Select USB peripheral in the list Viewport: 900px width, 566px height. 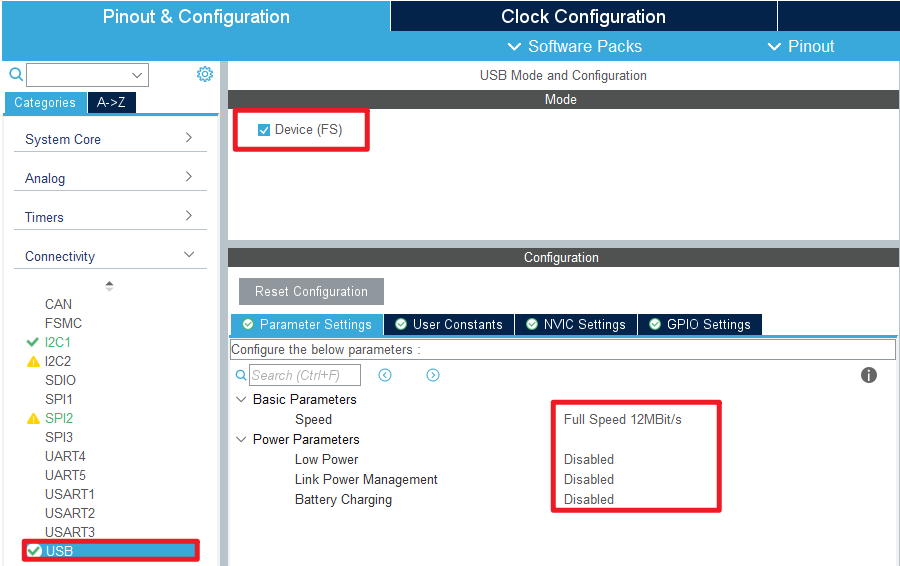click(x=111, y=551)
